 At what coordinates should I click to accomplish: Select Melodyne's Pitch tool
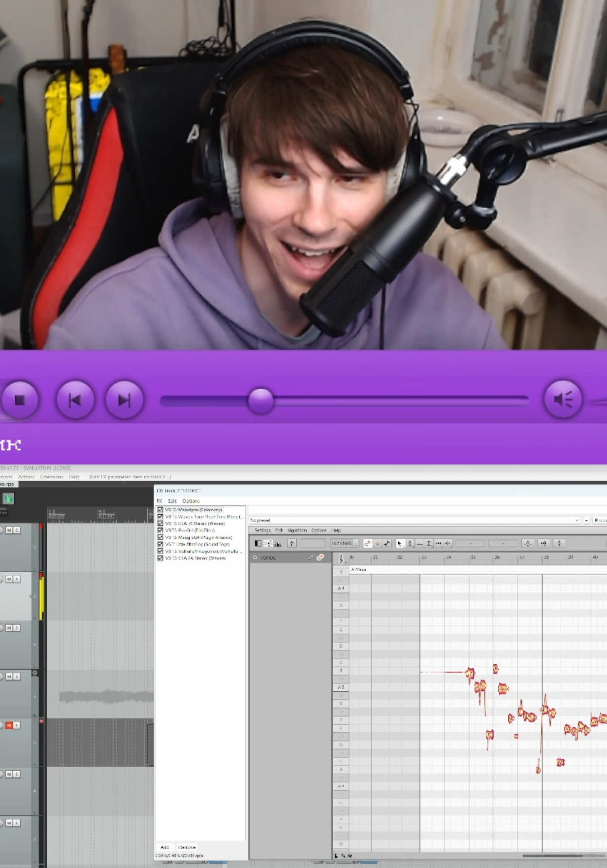(410, 543)
